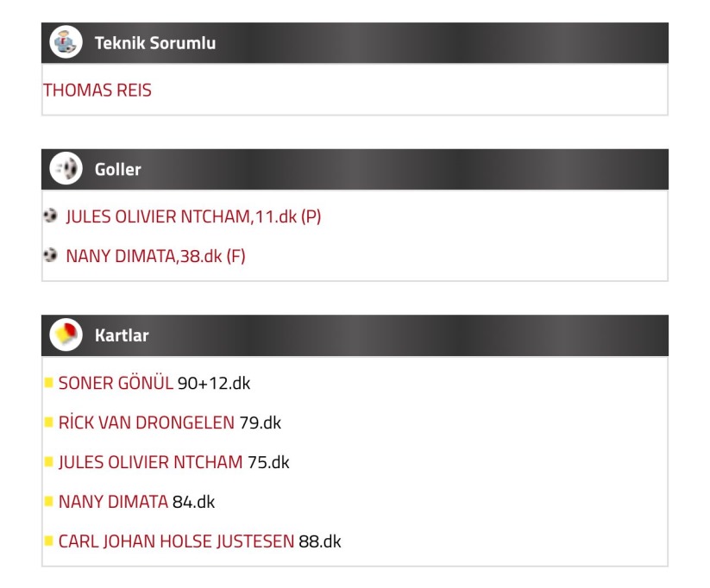This screenshot has width=710, height=588.
Task: Click the coach icon beside Teknik Sorumlu
Action: point(66,42)
